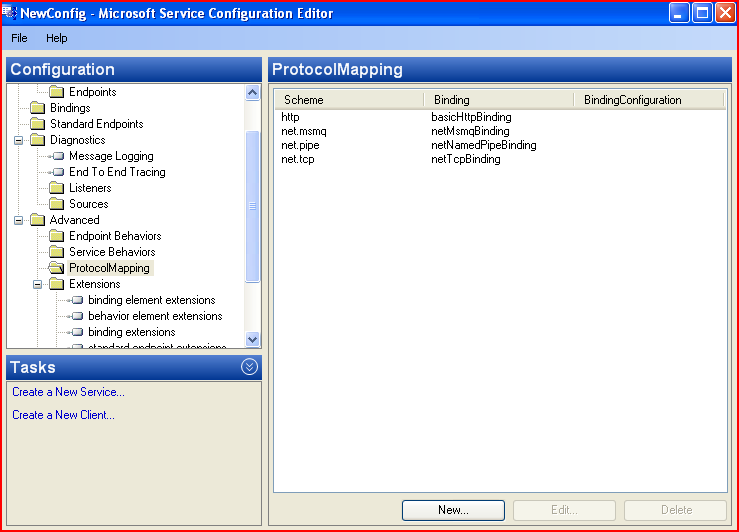The height and width of the screenshot is (532, 739).
Task: Select End To End Tracing label
Action: point(117,172)
